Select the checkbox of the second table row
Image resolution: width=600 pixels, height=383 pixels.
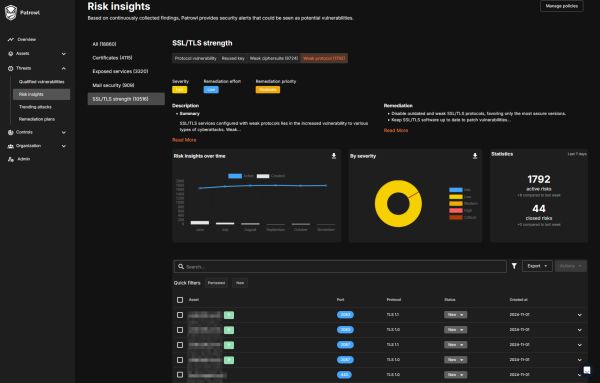(180, 330)
